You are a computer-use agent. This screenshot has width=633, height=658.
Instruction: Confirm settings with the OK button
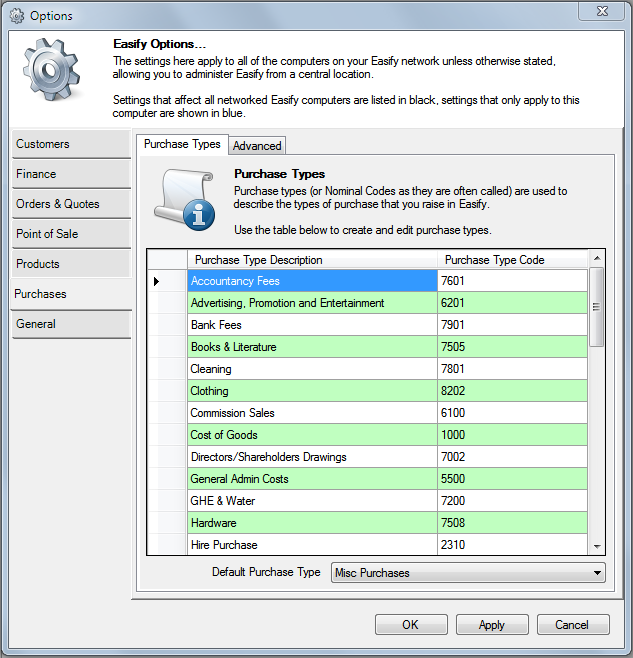pyautogui.click(x=411, y=625)
